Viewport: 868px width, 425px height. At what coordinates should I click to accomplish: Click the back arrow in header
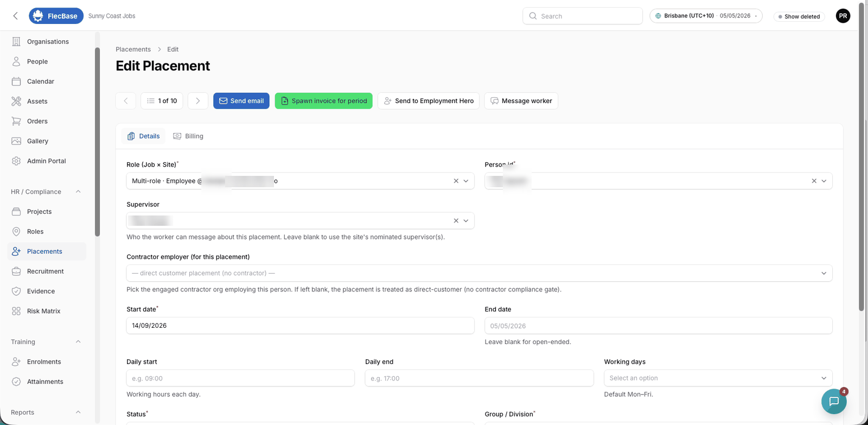point(15,16)
